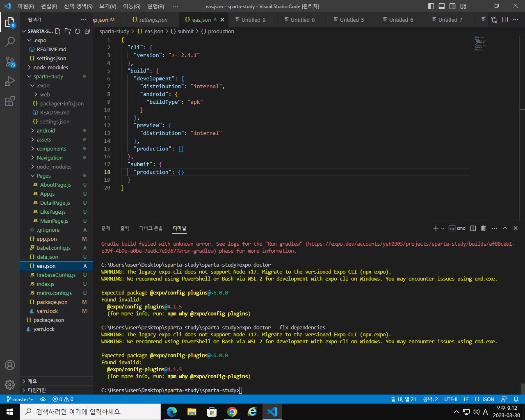Open MainPage.js in the explorer

[54, 221]
